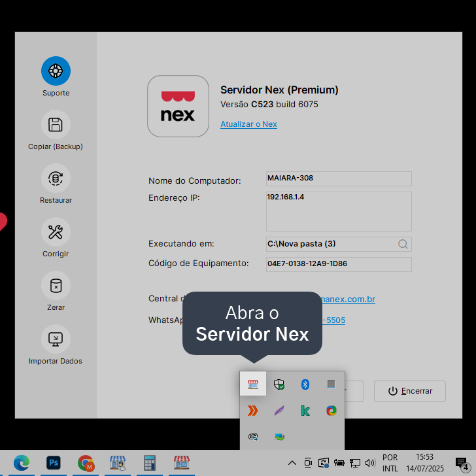This screenshot has height=476, width=476.
Task: Open Windows Security shield tray icon
Action: pos(279,384)
